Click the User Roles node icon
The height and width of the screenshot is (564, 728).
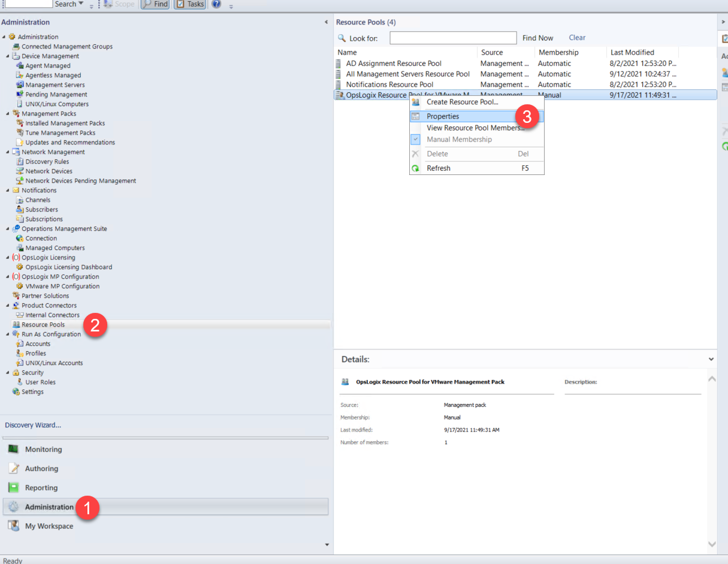(x=20, y=382)
